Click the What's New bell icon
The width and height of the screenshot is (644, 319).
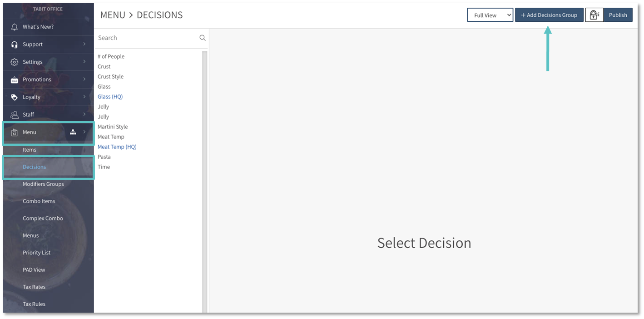pyautogui.click(x=14, y=27)
